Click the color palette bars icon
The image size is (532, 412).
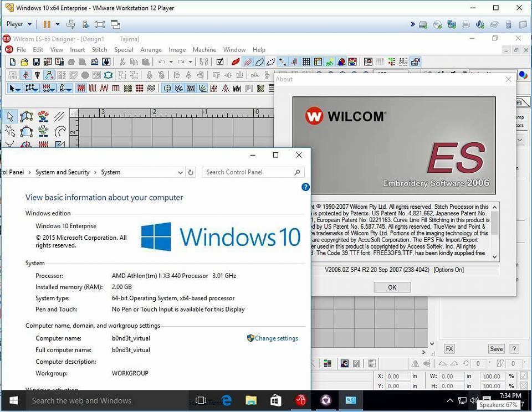tap(328, 363)
